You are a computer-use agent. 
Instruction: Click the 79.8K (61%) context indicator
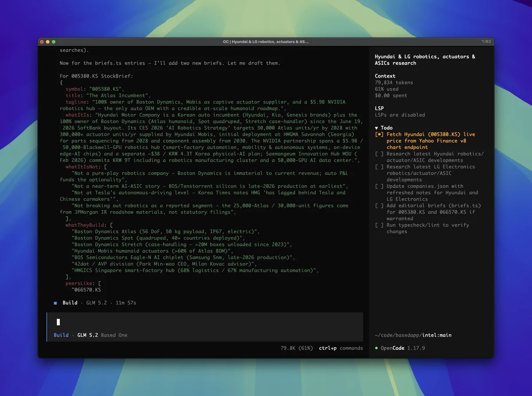297,348
